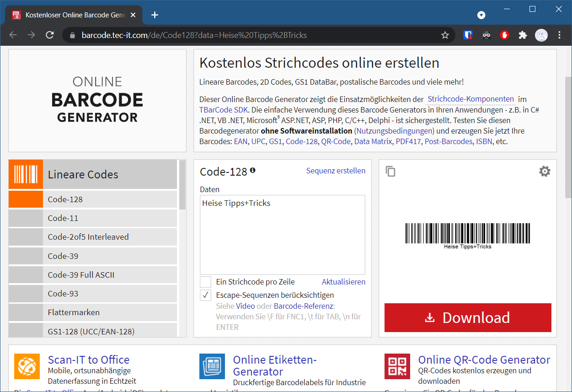
Task: Reload the page with the refresh icon
Action: tap(50, 35)
